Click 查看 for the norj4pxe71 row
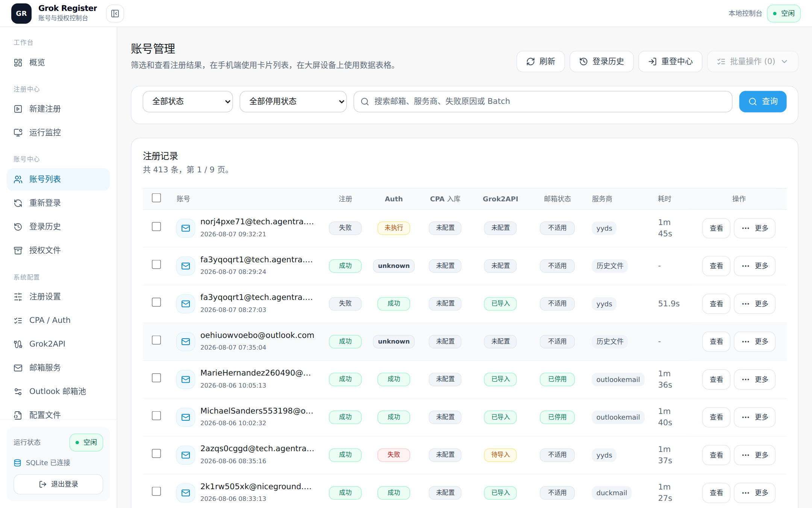The width and height of the screenshot is (812, 508). click(x=716, y=228)
